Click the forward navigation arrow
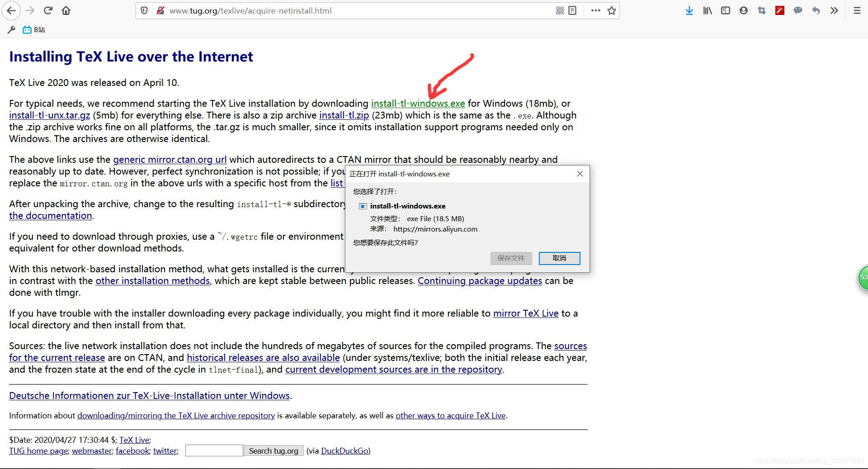 tap(30, 10)
